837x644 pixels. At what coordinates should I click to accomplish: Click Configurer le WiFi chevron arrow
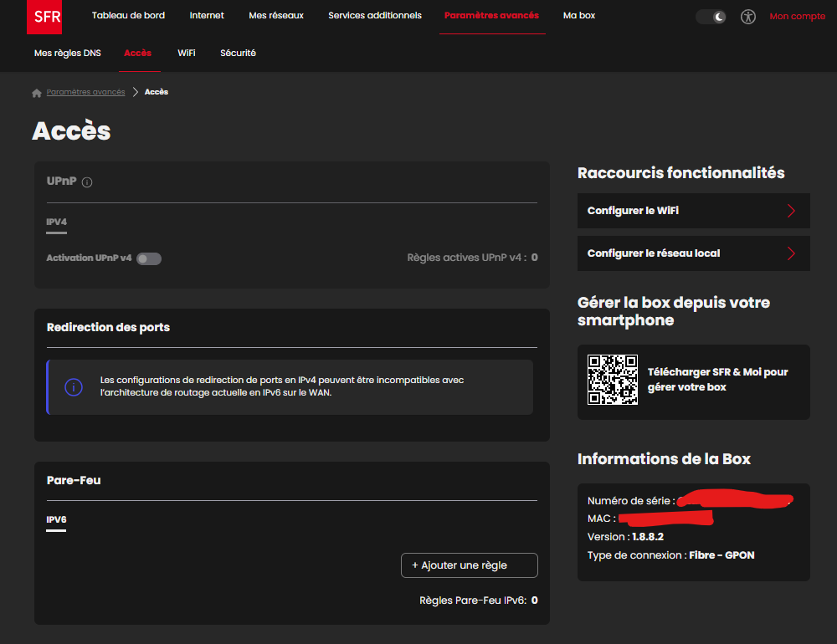coord(791,211)
